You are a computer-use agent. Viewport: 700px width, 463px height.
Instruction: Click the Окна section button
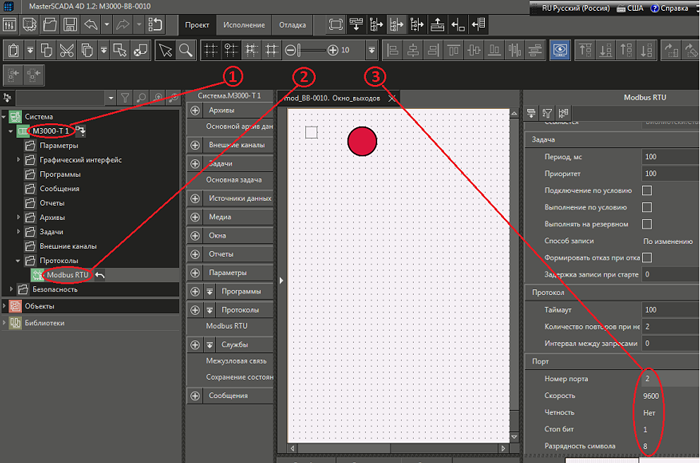(240, 236)
